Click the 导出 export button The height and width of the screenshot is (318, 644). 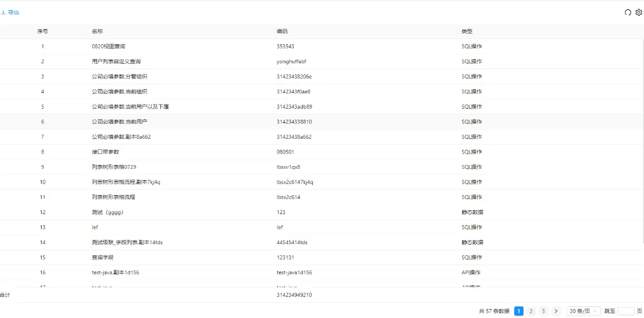coord(10,13)
